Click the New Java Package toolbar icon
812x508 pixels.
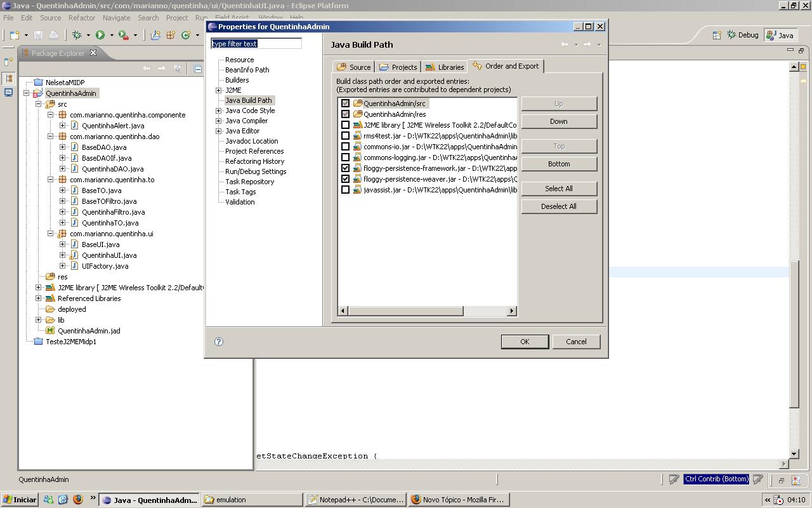pos(171,35)
